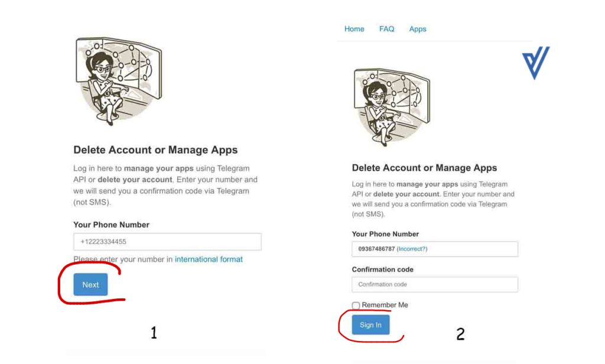Screen dimensions: 605x364
Task: Click the right Delete Account or Manage Apps heading
Action: click(424, 168)
